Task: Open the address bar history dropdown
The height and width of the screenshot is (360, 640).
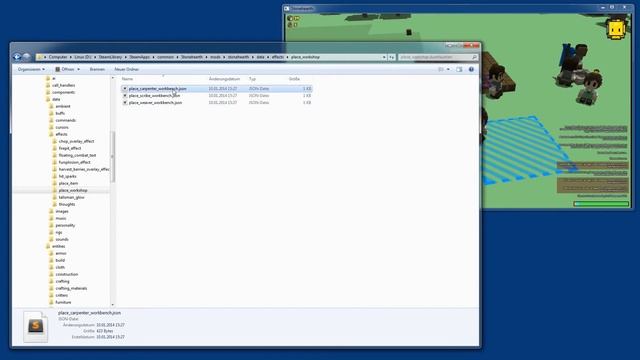Action: (x=384, y=57)
